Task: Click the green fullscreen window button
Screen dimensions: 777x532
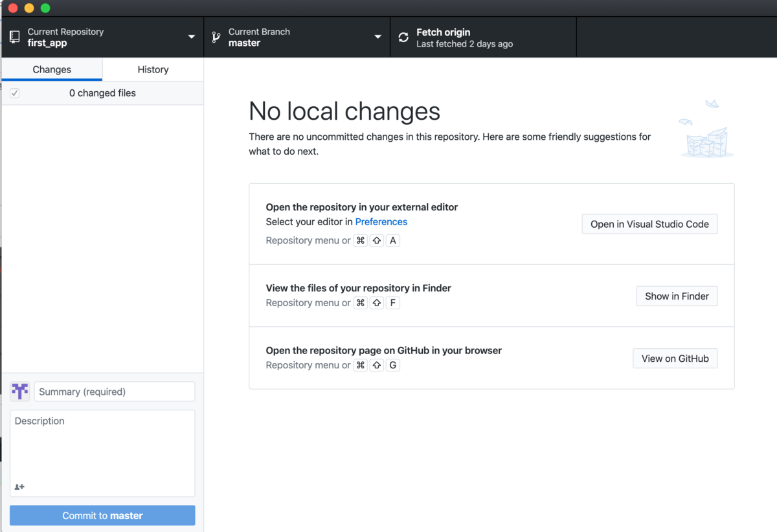Action: point(45,8)
